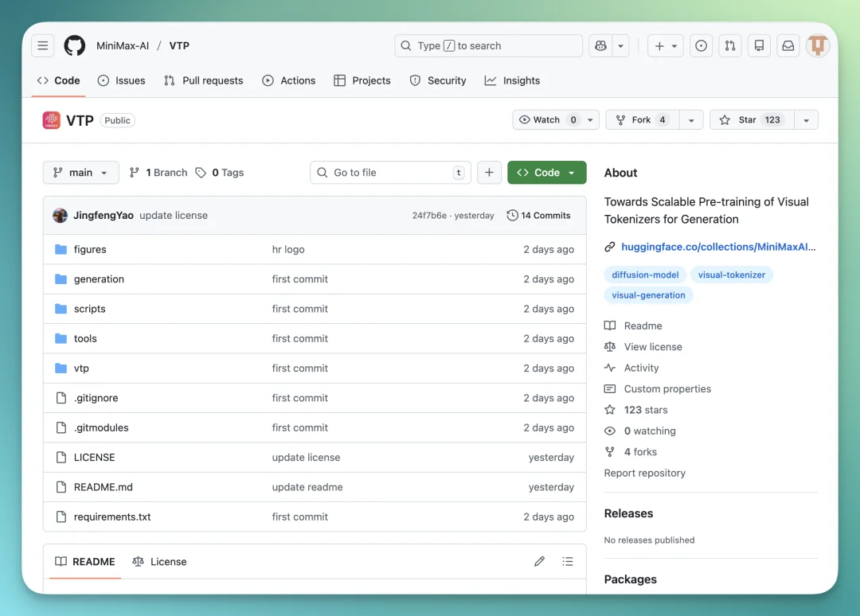Open the pull requests header icon

pos(729,46)
